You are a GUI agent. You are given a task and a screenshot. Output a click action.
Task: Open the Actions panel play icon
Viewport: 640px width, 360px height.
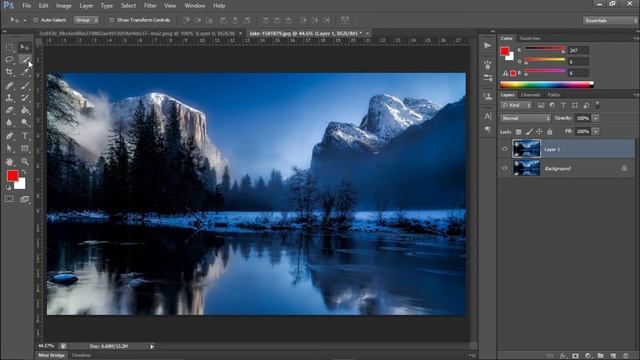click(487, 45)
